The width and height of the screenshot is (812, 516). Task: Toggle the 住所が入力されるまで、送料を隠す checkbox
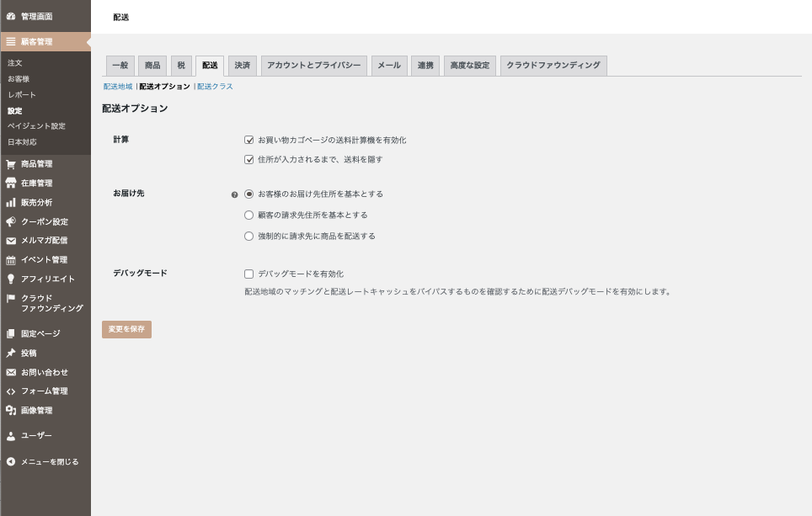[248, 159]
